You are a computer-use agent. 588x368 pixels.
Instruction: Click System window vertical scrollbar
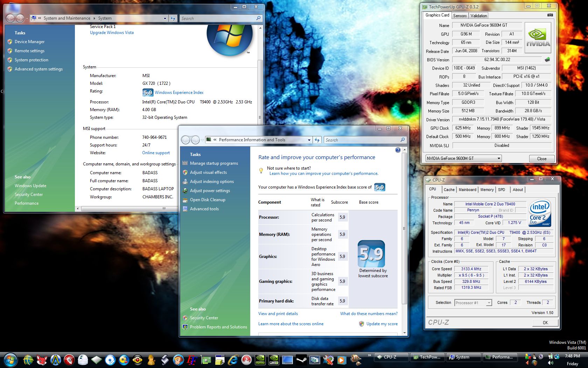pos(260,117)
